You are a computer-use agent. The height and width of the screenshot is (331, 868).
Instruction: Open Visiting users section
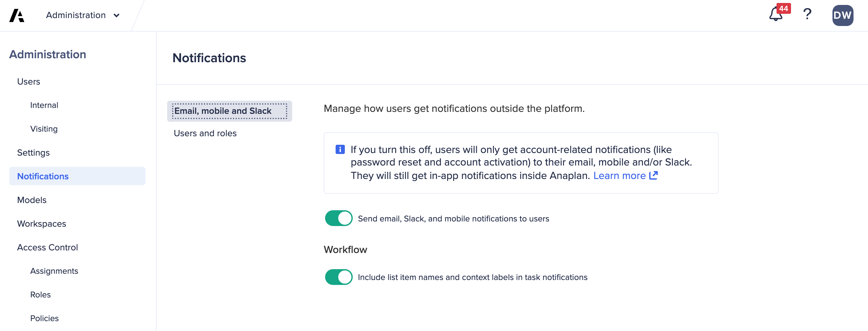tap(44, 129)
